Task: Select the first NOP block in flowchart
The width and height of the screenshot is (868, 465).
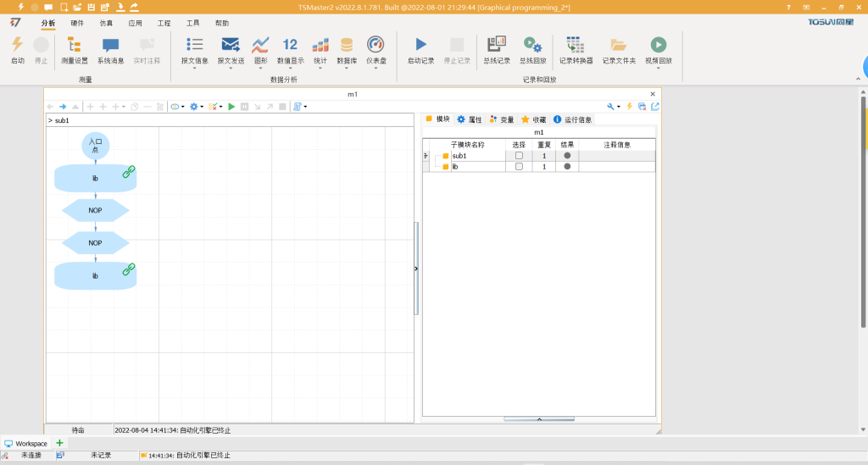Action: coord(95,209)
